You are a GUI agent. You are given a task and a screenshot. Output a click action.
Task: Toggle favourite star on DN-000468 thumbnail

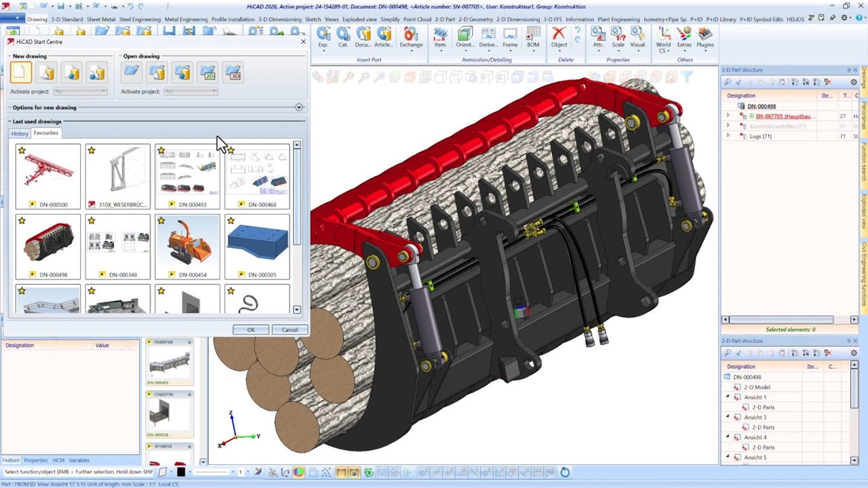[231, 150]
